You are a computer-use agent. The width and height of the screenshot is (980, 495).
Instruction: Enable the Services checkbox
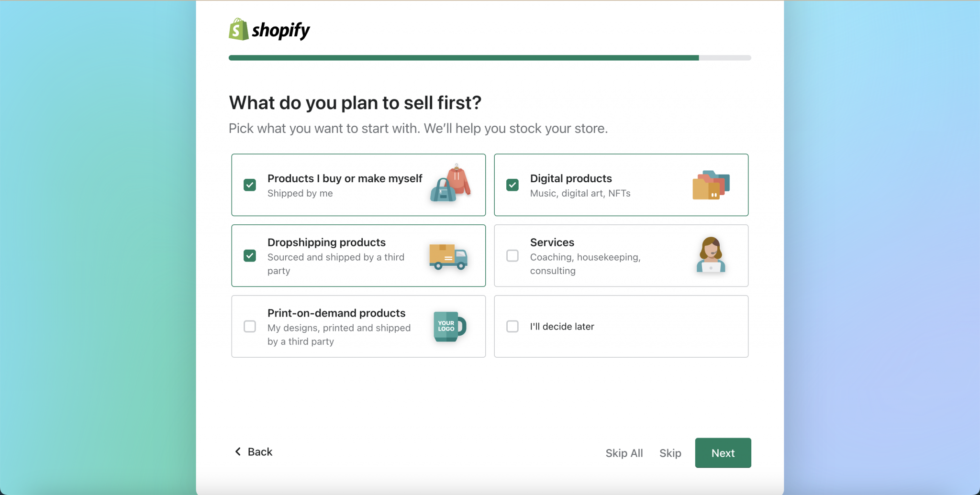512,256
